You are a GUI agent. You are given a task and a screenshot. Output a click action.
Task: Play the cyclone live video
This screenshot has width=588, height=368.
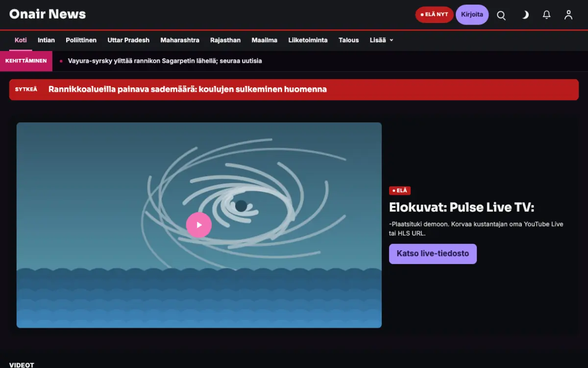[x=199, y=225]
